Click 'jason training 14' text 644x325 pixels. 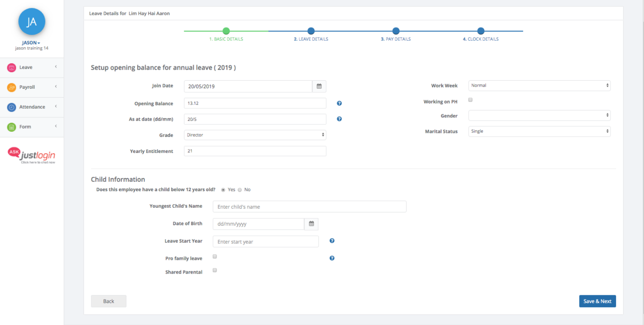point(32,48)
